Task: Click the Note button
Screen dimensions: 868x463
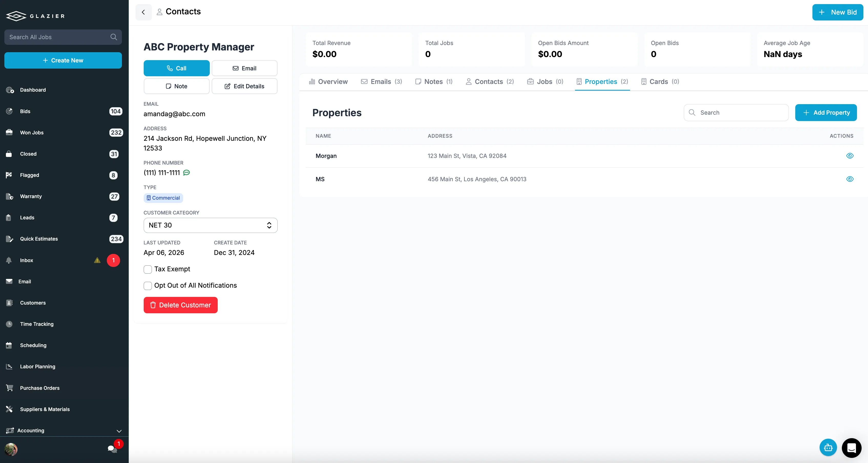Action: tap(176, 86)
